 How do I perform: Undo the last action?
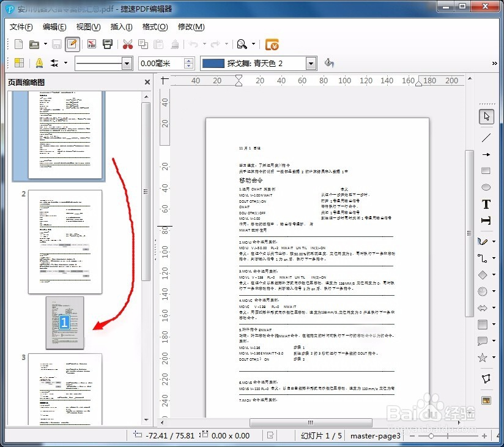pos(193,44)
